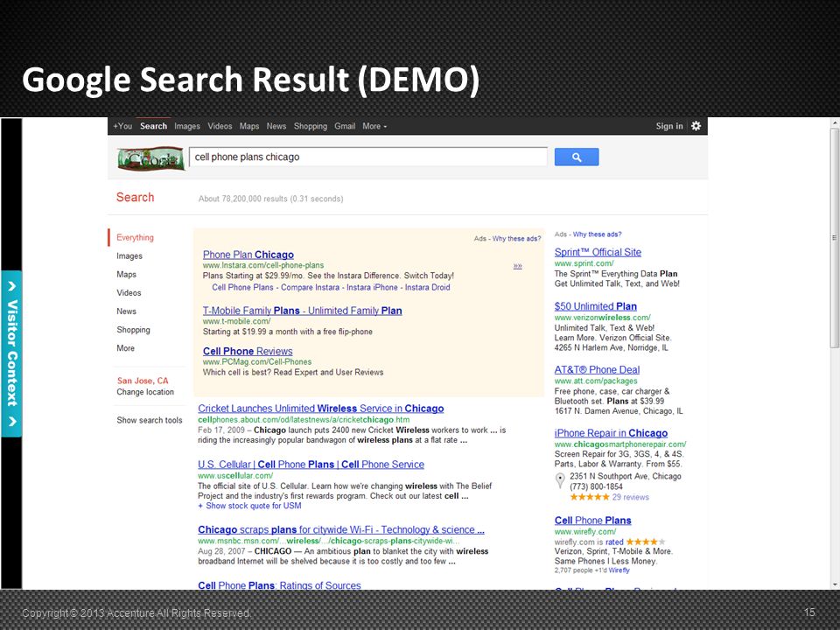Screen dimensions: 840x630
Task: Open Videos in the top bar
Action: [x=220, y=126]
